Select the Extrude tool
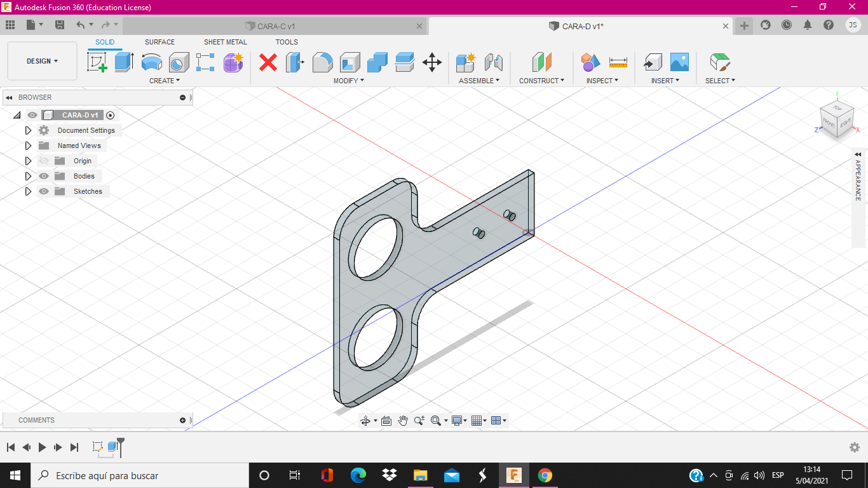 pyautogui.click(x=124, y=62)
